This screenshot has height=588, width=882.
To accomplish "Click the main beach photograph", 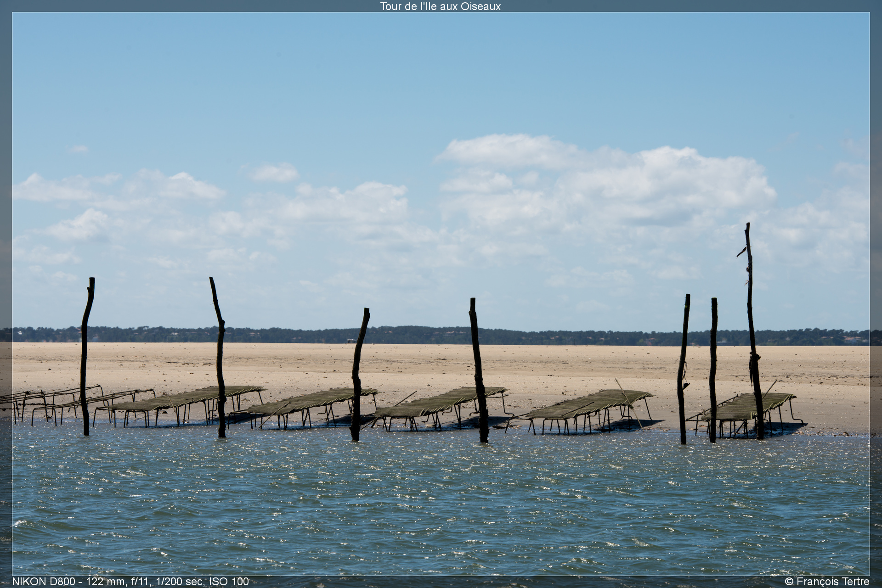I will click(x=441, y=294).
